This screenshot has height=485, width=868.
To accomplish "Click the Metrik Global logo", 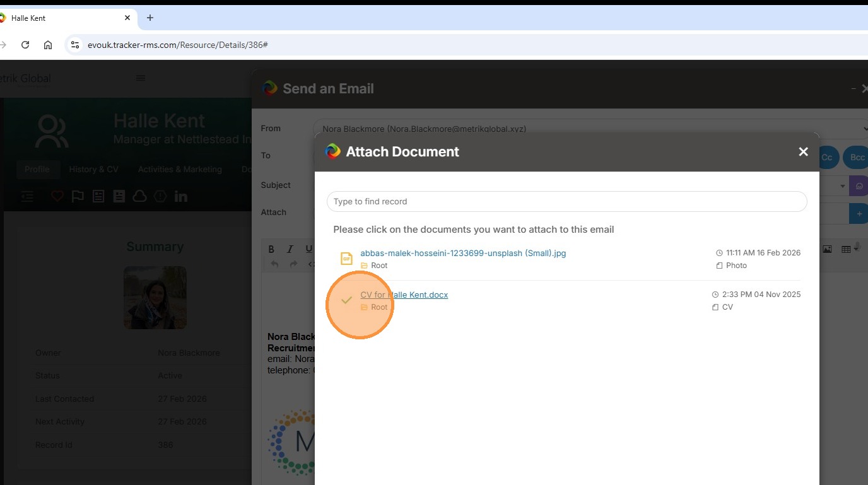I will (x=25, y=78).
